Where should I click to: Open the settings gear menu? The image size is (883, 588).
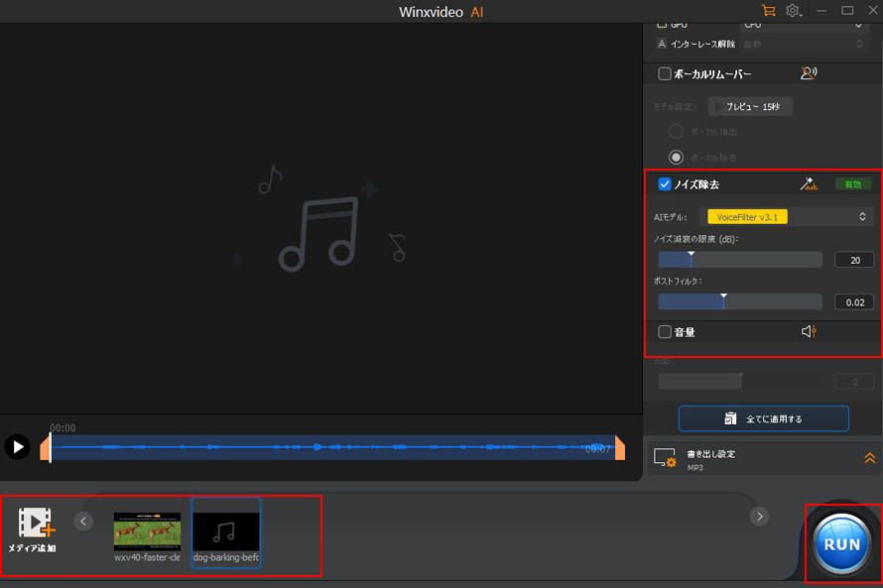click(x=794, y=11)
